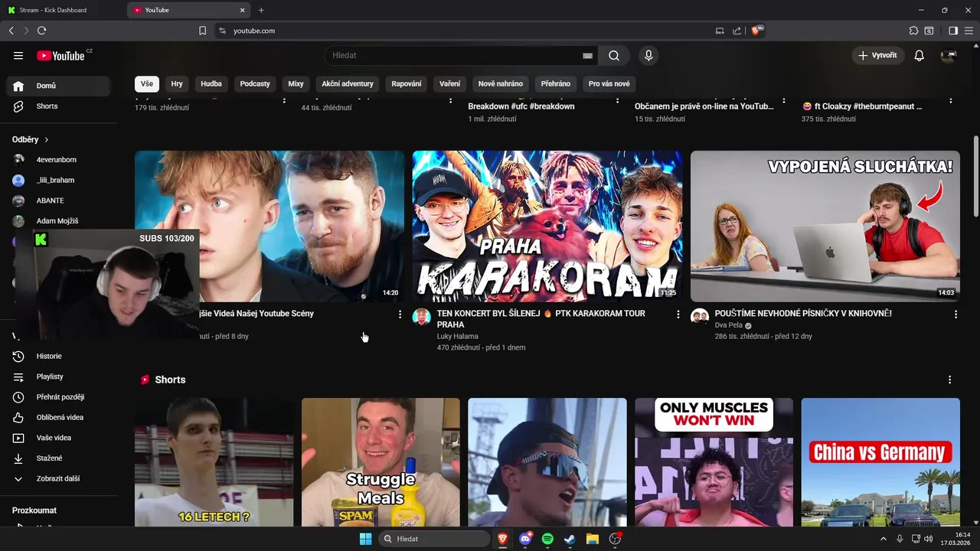Image resolution: width=980 pixels, height=551 pixels.
Task: Select the Podcasty filter chip
Action: click(x=255, y=84)
